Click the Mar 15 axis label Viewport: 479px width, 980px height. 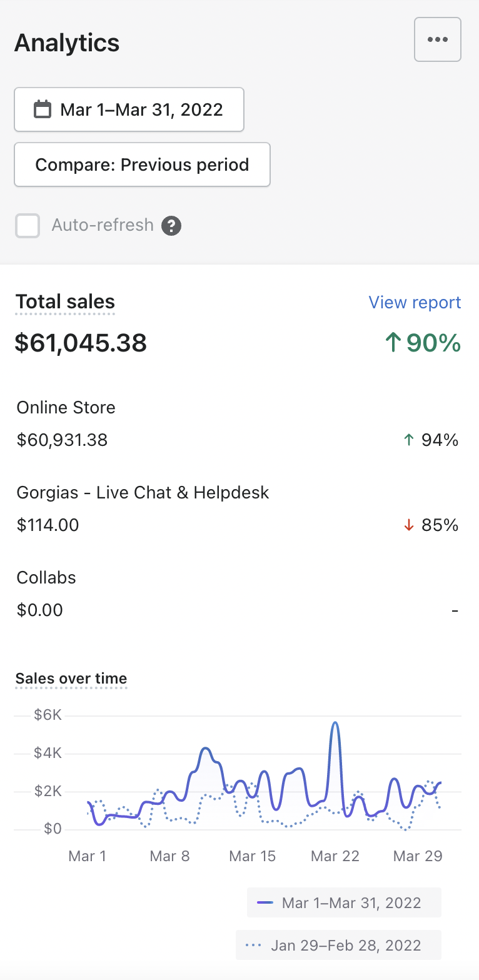click(252, 856)
